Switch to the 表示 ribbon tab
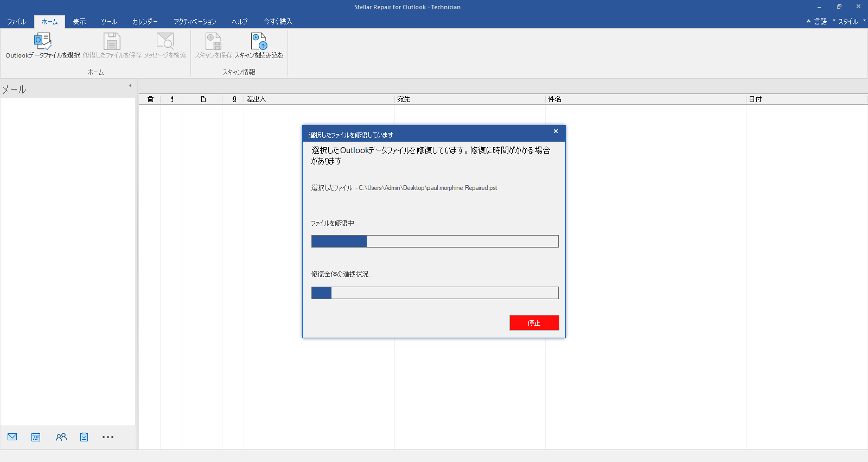 click(x=79, y=22)
